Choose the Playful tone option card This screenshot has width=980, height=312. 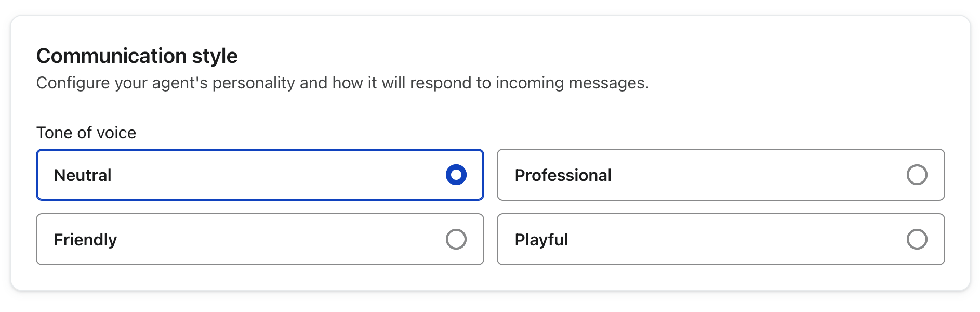720,239
